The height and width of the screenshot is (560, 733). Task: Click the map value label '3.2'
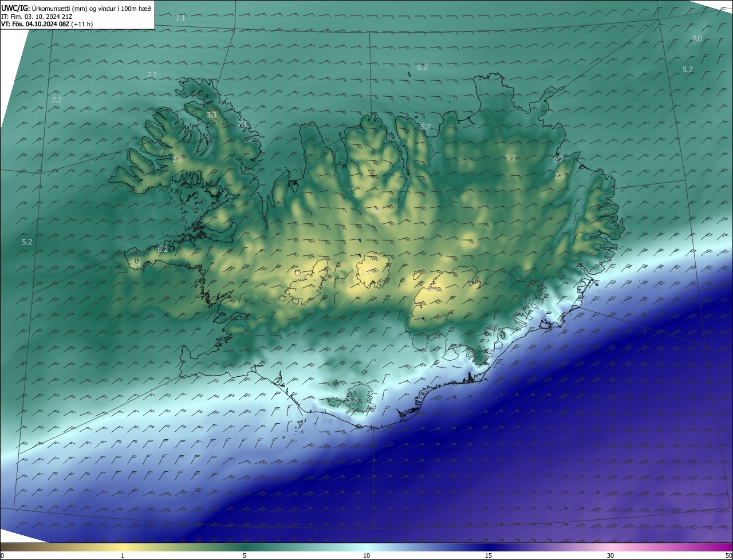coord(511,157)
